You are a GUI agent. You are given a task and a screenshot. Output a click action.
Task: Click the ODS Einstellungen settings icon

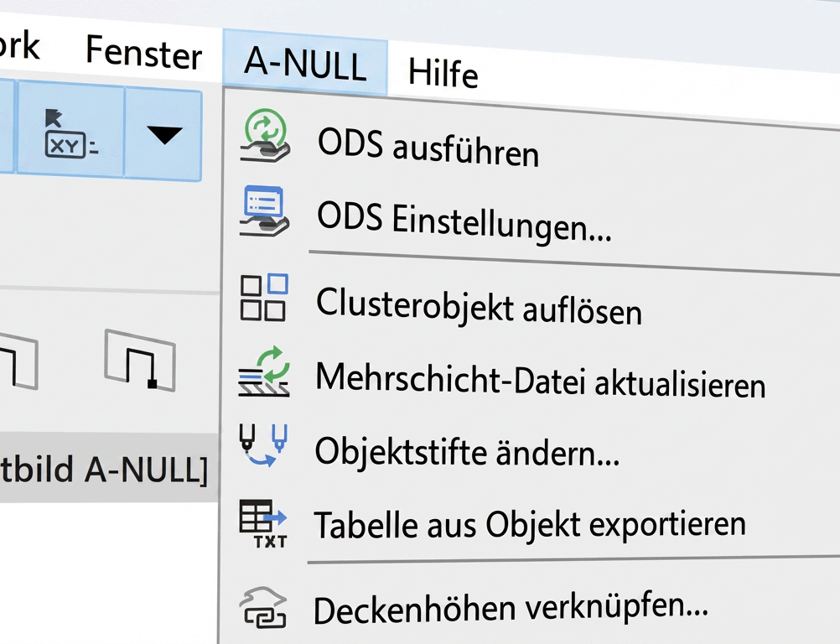point(265,210)
